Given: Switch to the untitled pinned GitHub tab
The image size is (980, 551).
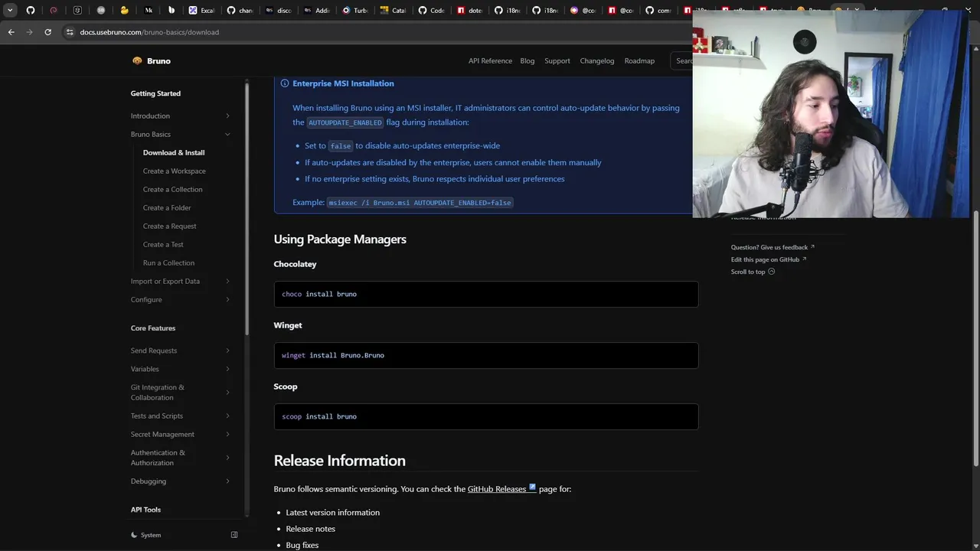Looking at the screenshot, I should 31,11.
